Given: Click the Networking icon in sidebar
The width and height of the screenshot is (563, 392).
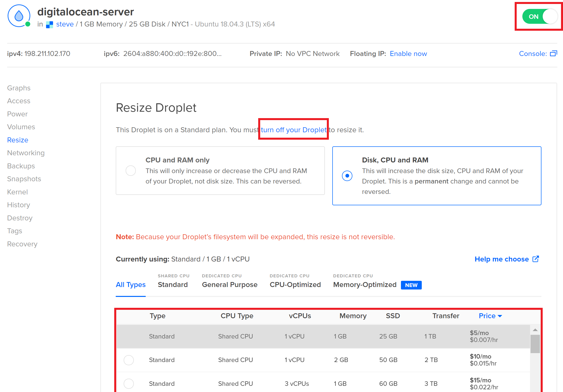Looking at the screenshot, I should click(25, 153).
